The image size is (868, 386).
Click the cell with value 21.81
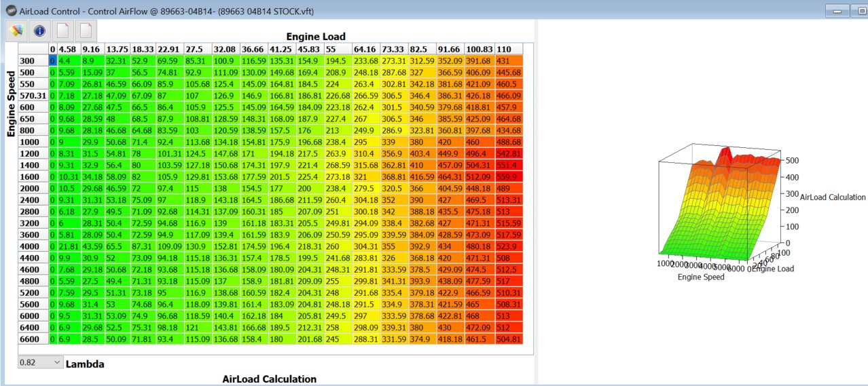(x=68, y=246)
